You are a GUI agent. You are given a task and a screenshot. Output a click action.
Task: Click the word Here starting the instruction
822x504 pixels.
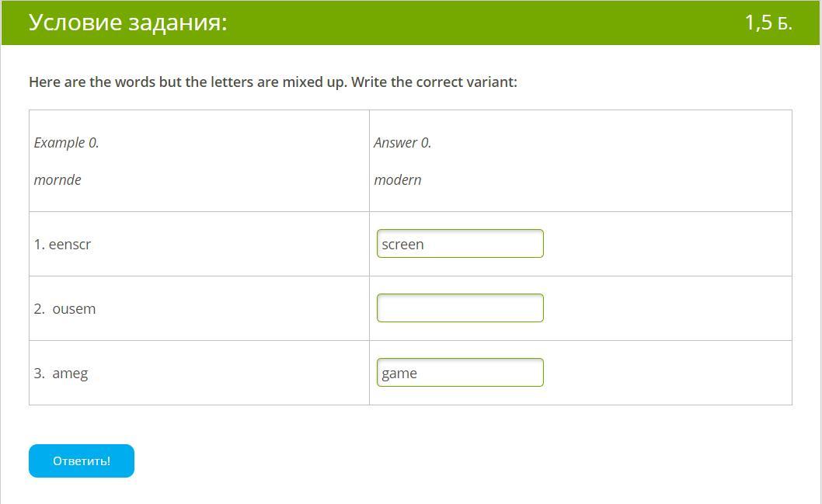[44, 82]
